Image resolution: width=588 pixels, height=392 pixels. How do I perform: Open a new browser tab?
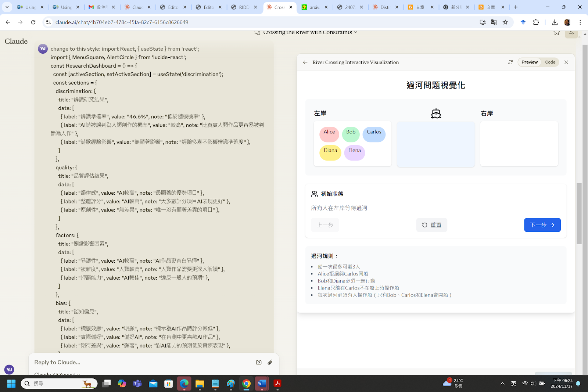click(516, 7)
